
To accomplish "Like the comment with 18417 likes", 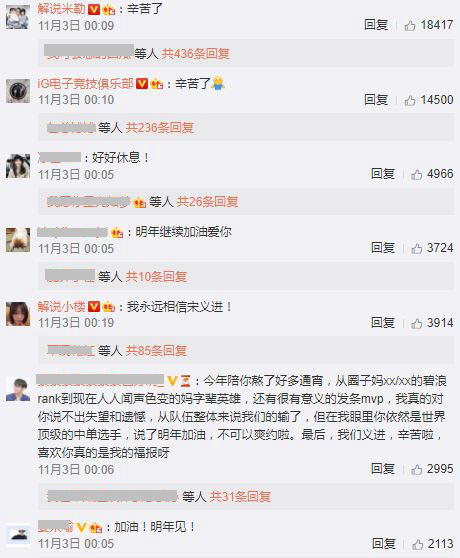I will point(410,26).
